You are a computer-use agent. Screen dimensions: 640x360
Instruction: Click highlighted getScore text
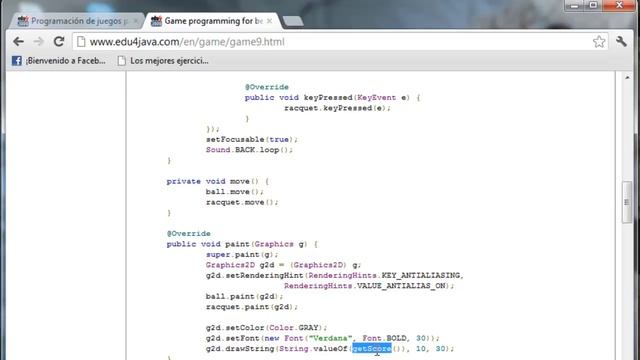point(372,349)
